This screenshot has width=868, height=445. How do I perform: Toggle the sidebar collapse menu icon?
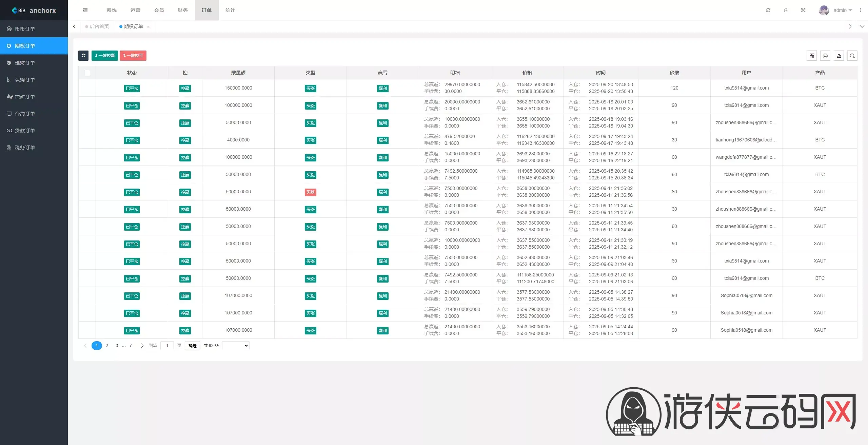click(85, 10)
